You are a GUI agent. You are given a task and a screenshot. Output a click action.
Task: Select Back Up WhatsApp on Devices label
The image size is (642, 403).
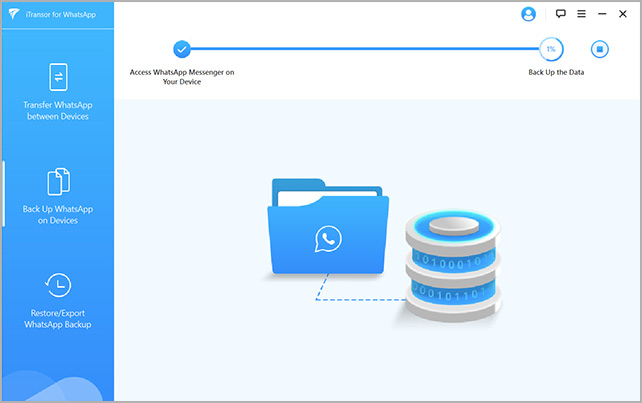(x=58, y=214)
